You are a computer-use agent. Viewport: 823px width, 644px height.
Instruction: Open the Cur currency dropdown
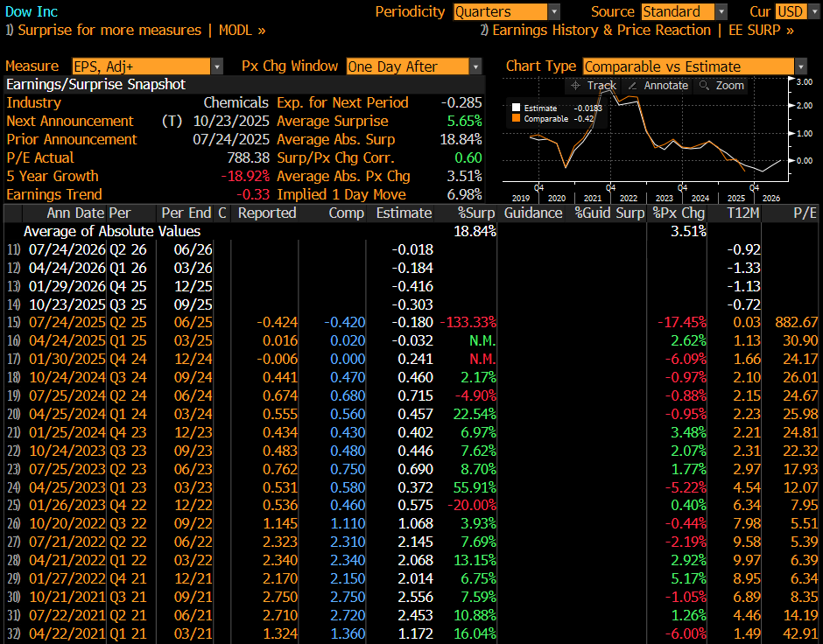coord(791,11)
